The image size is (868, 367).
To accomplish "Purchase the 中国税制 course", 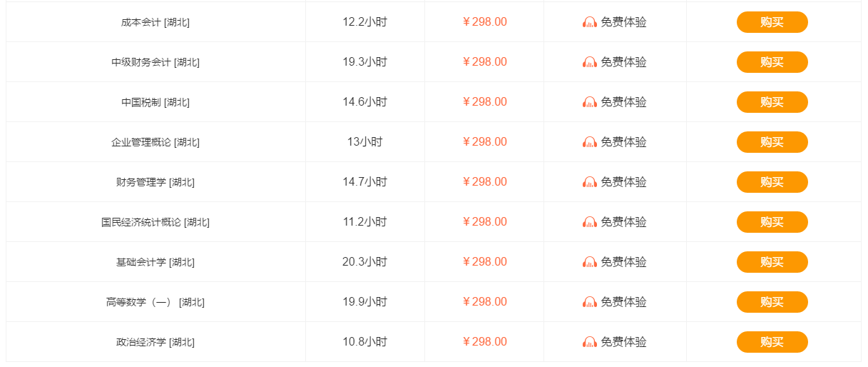I will click(x=772, y=102).
